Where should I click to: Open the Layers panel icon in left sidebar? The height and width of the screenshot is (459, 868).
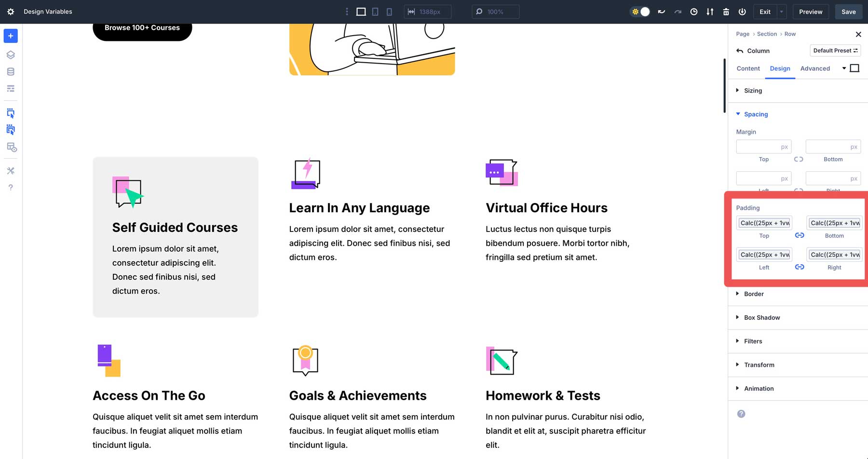11,54
